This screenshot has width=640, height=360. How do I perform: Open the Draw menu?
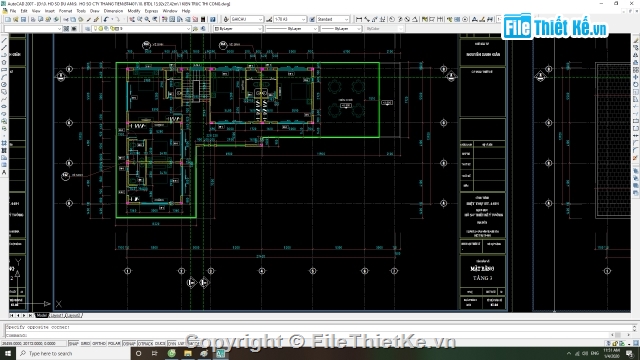pos(94,11)
